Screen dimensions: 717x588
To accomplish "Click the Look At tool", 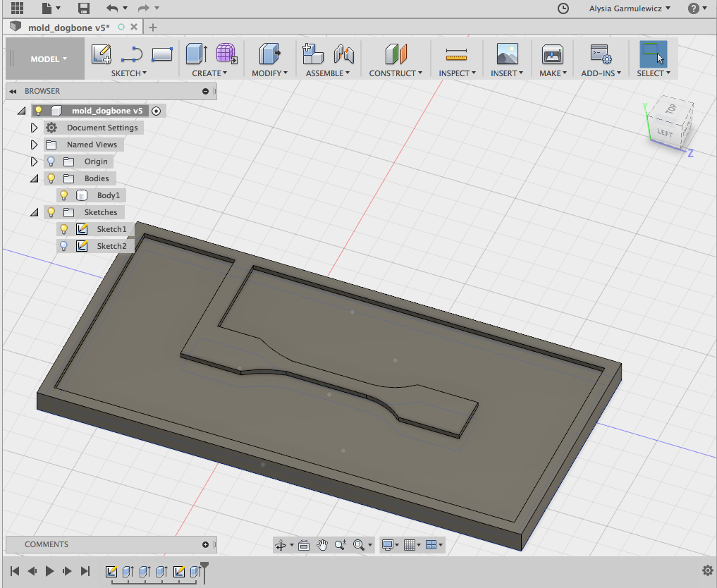I will pos(304,545).
